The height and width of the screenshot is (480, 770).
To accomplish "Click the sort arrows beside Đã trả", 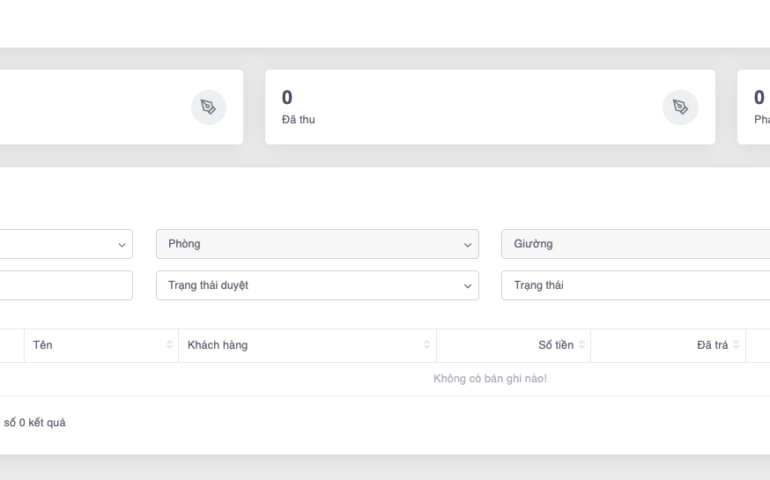I will click(x=737, y=345).
